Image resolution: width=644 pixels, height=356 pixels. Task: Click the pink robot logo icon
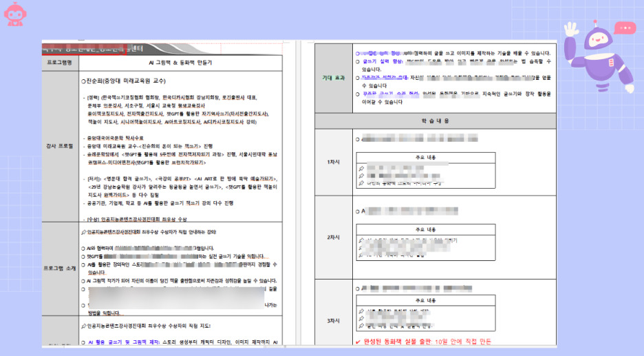14,14
